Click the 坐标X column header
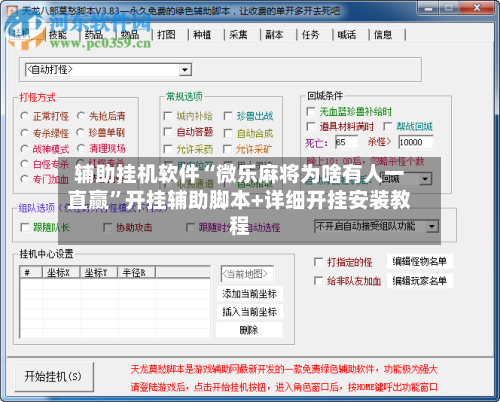500x402 pixels. tap(61, 273)
